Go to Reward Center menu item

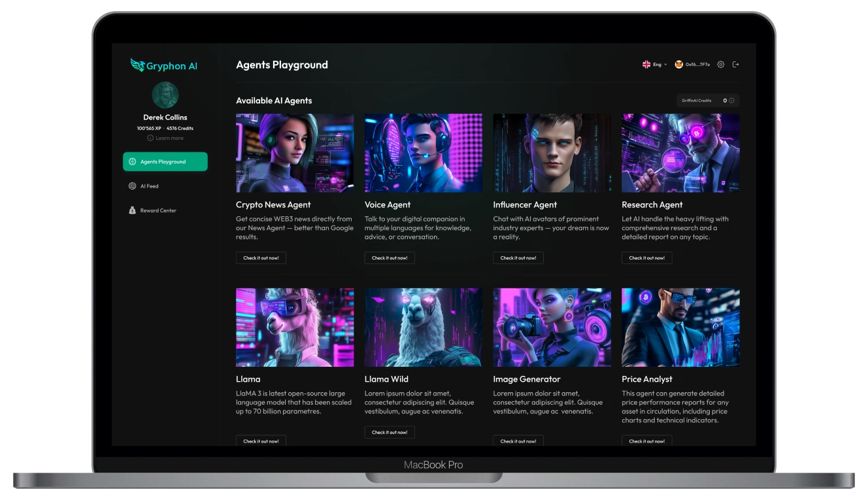click(158, 211)
